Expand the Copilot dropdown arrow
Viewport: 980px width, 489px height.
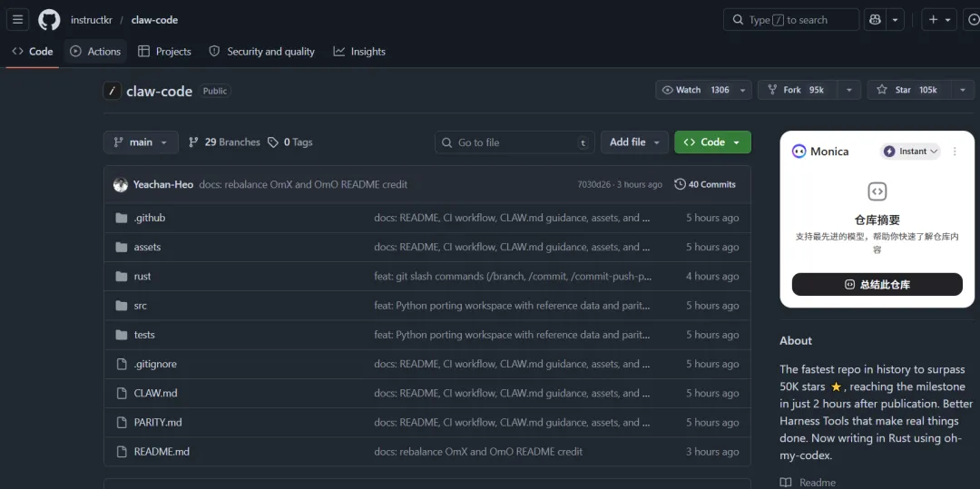[895, 20]
